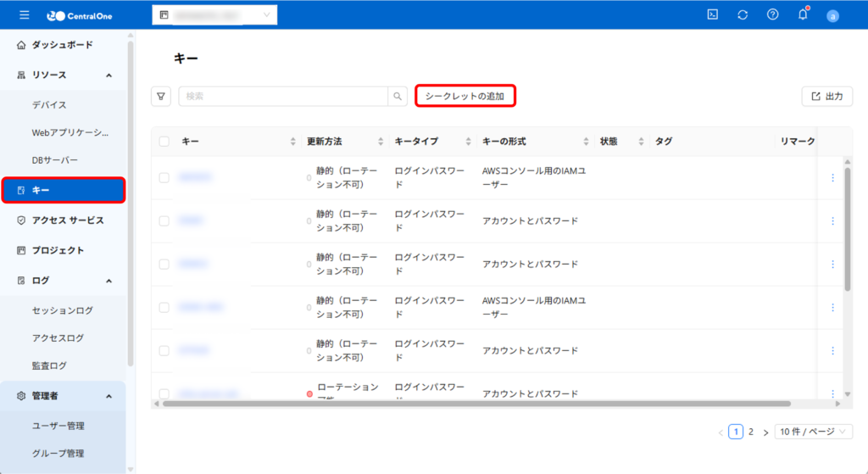The width and height of the screenshot is (868, 474).
Task: Click the 出力 export button
Action: pos(826,97)
